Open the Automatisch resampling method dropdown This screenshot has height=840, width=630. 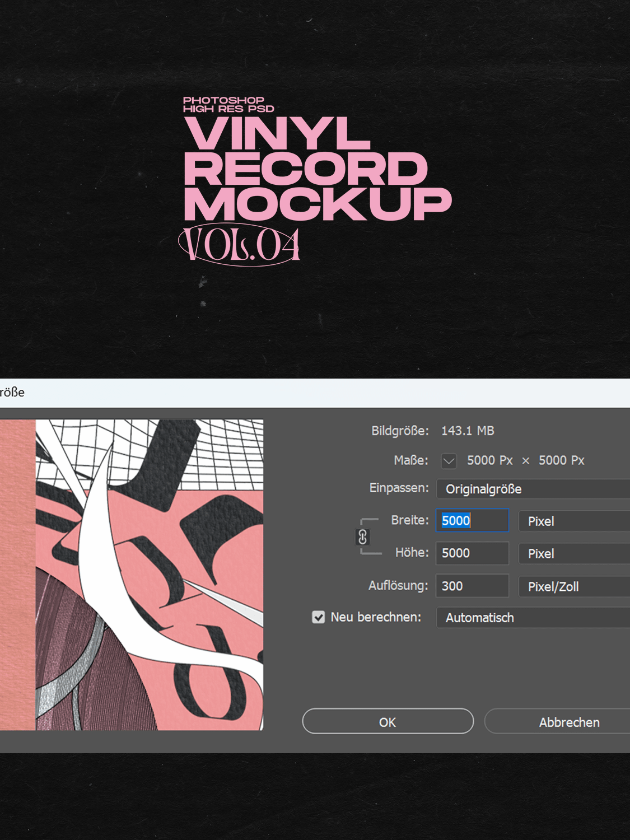(533, 618)
